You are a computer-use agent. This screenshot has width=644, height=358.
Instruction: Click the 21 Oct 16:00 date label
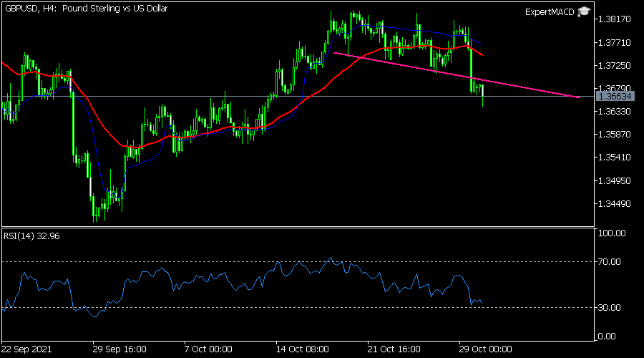coord(394,349)
